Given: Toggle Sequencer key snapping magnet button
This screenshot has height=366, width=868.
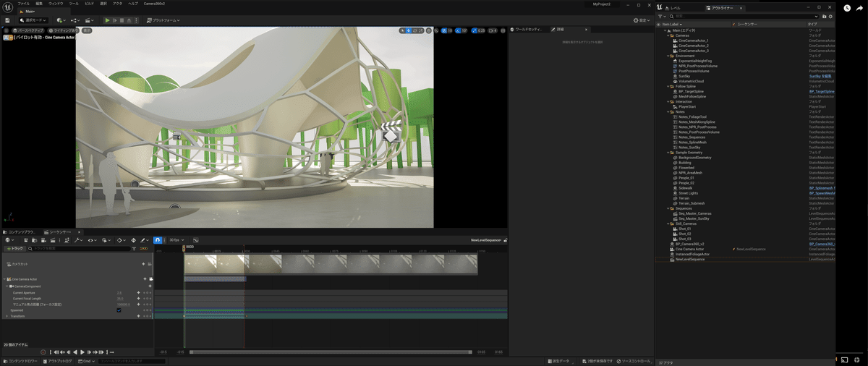Looking at the screenshot, I should click(158, 240).
